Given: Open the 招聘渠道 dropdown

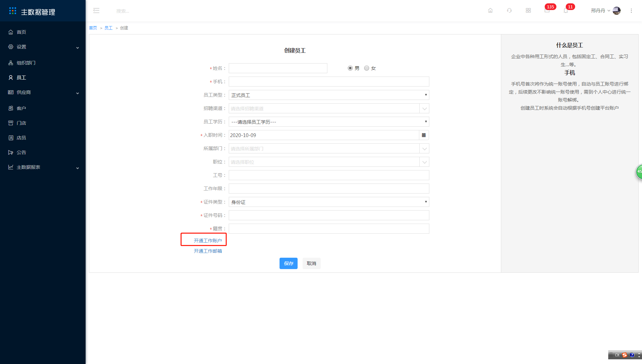Looking at the screenshot, I should click(x=329, y=108).
